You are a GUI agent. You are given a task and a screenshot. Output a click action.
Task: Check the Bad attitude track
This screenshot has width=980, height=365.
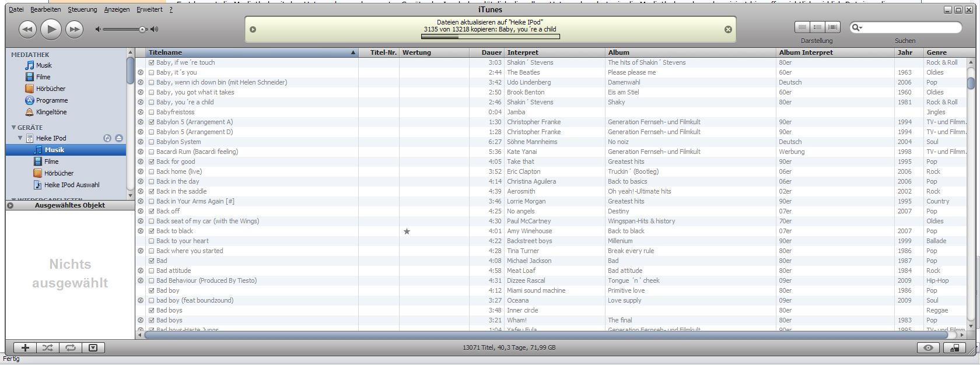pos(152,271)
